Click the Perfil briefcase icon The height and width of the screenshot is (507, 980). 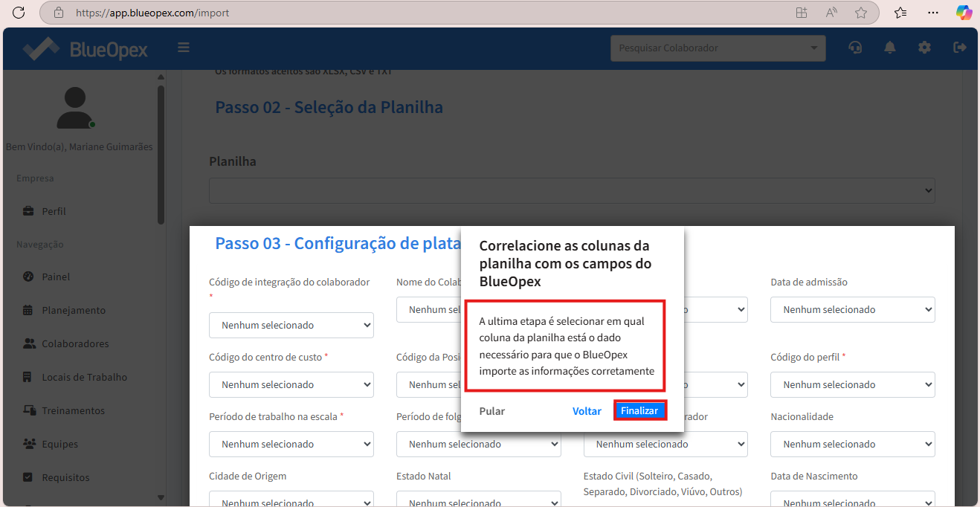tap(28, 211)
